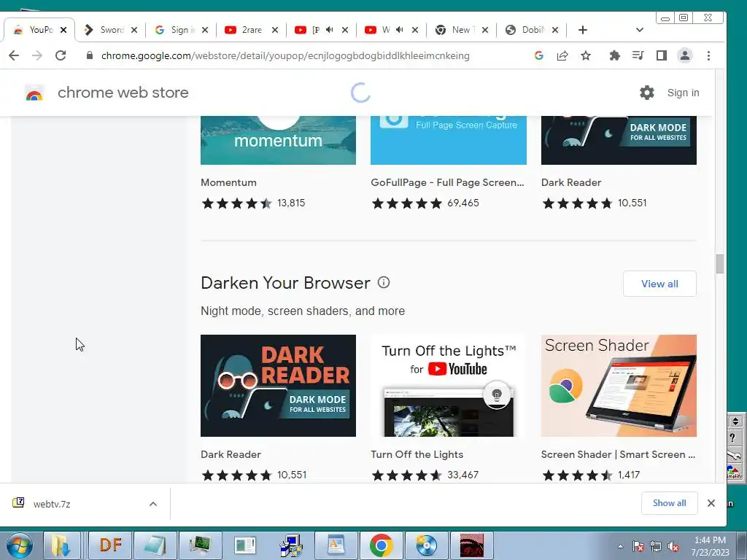The height and width of the screenshot is (560, 747).
Task: Close the downloads bar
Action: (x=711, y=503)
